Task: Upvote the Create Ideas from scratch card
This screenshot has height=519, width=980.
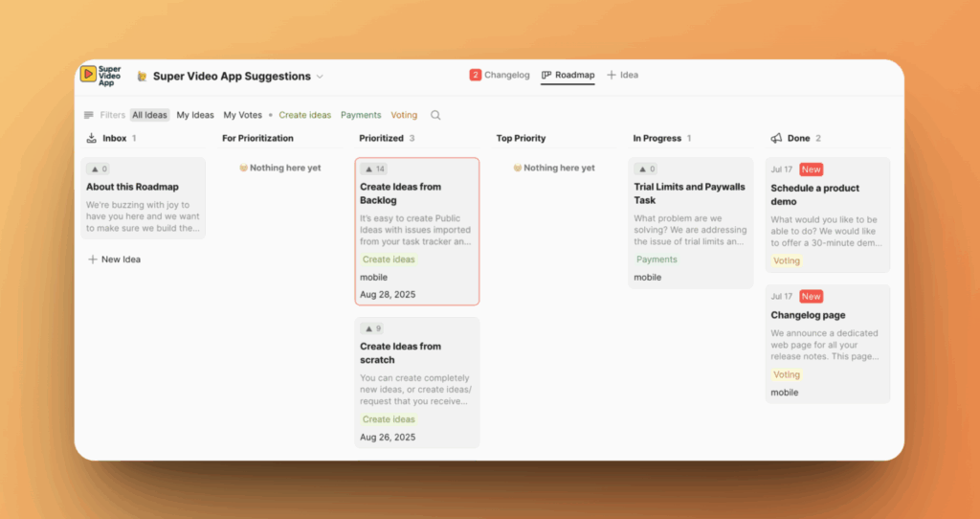Action: [x=373, y=328]
